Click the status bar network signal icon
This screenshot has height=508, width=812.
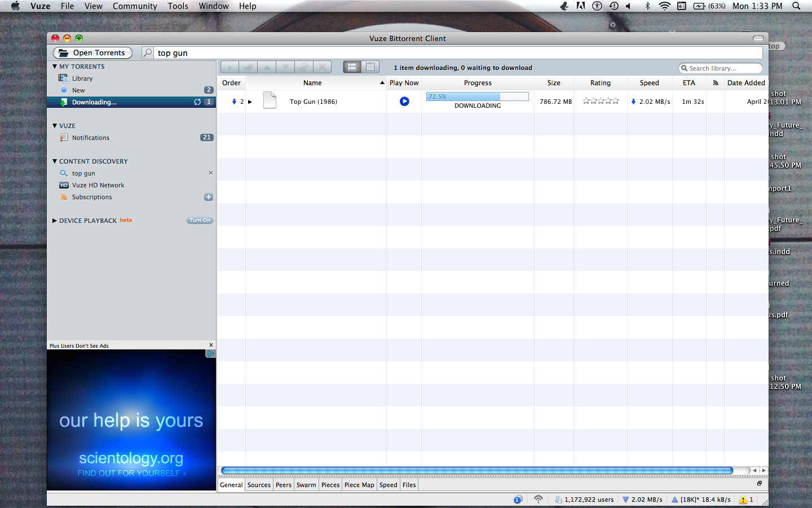click(x=539, y=500)
